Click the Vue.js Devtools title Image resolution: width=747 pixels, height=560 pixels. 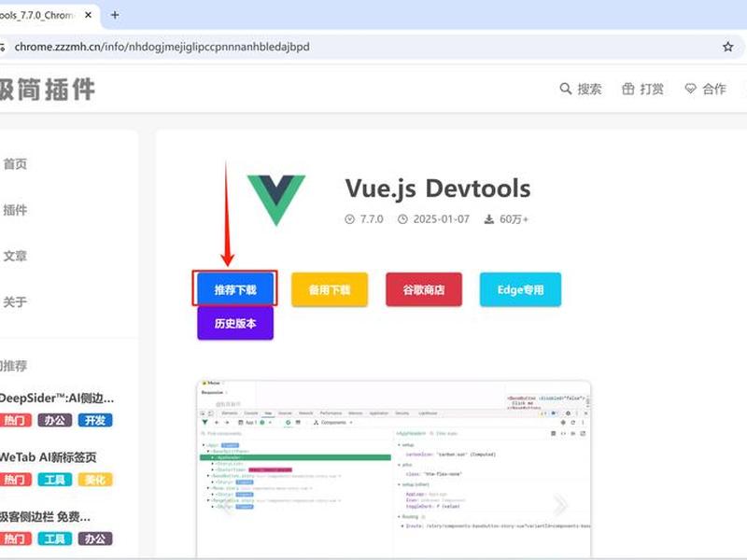[x=438, y=189]
